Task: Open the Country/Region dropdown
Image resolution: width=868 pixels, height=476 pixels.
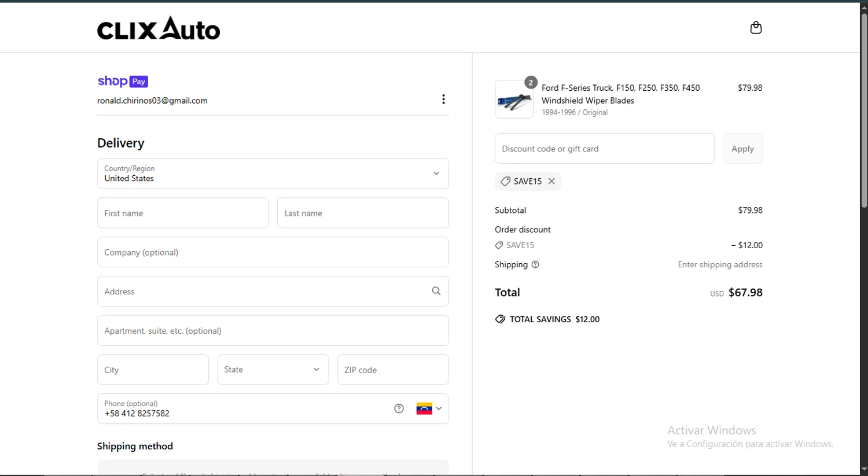Action: point(273,174)
